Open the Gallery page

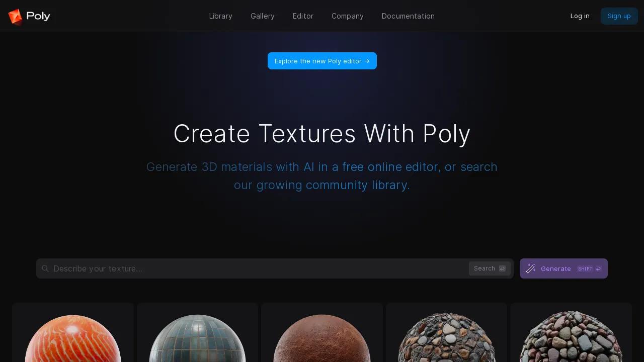(263, 16)
